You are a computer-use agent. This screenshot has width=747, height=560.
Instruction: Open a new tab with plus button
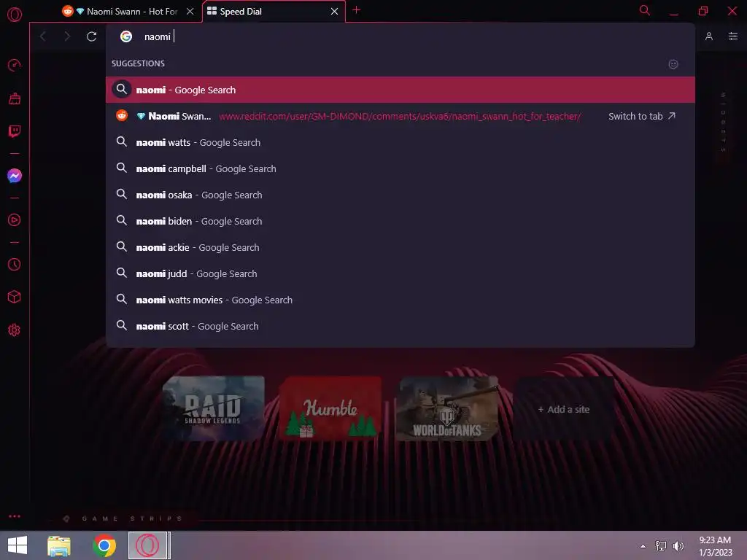pos(356,10)
